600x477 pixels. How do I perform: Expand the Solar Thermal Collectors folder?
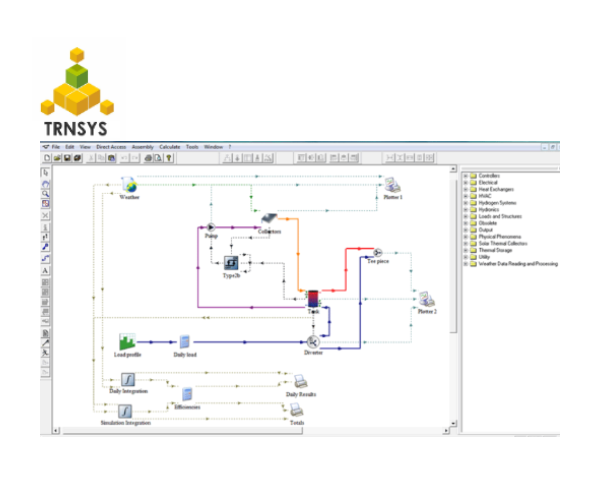pos(465,243)
